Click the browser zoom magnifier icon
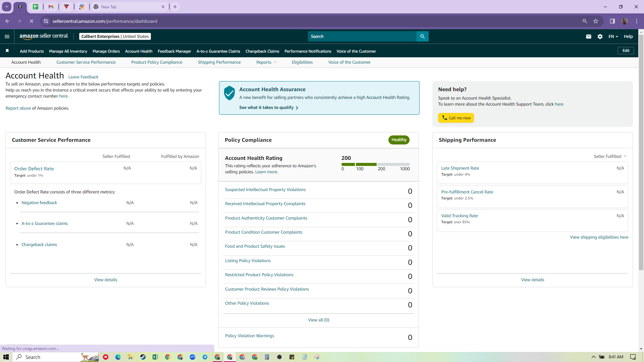The image size is (644, 362). [585, 21]
